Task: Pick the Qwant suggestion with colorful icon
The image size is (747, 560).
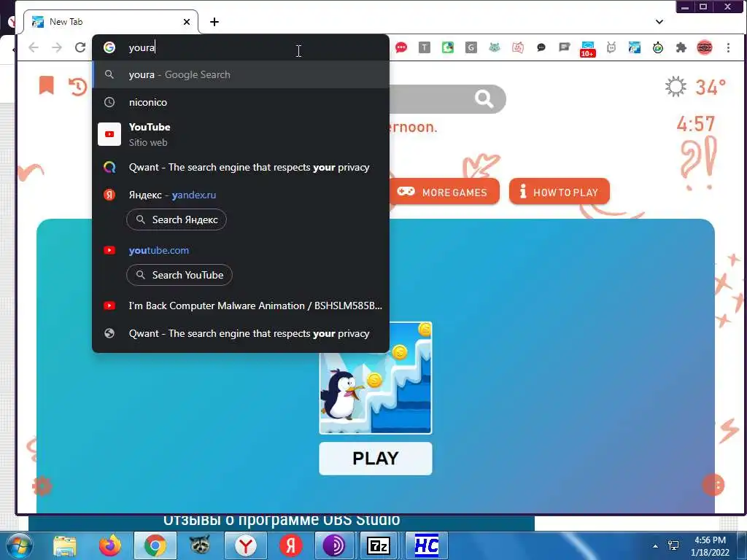Action: pyautogui.click(x=241, y=167)
